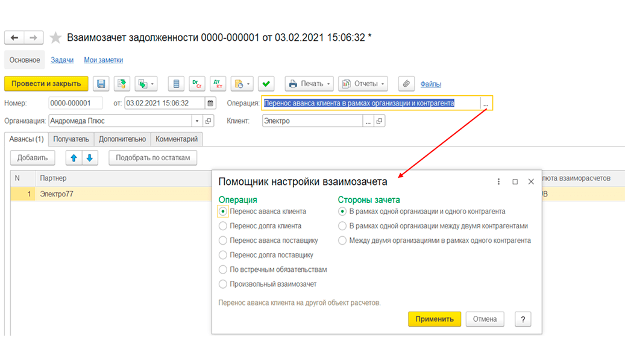Open the Файлы link
Screen dimensions: 625x364
(x=430, y=84)
